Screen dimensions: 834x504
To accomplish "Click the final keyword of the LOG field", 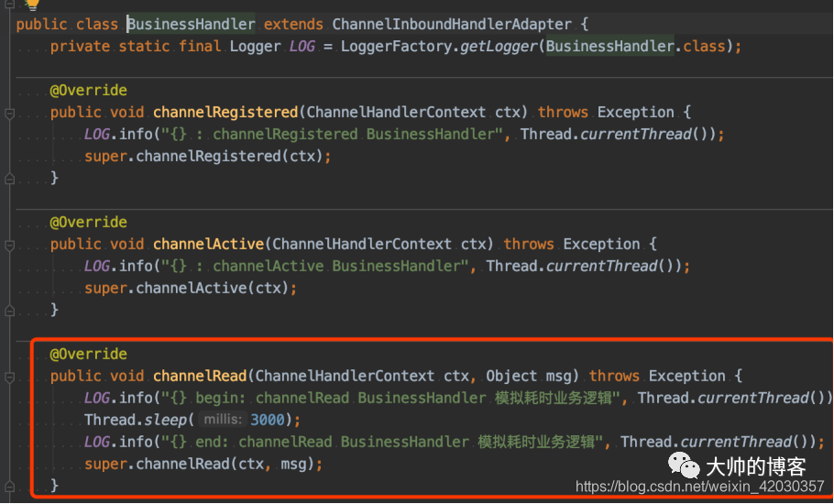I will coord(200,46).
